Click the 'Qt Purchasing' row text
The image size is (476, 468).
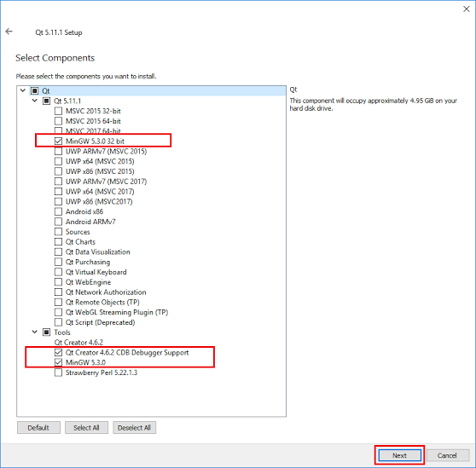88,262
